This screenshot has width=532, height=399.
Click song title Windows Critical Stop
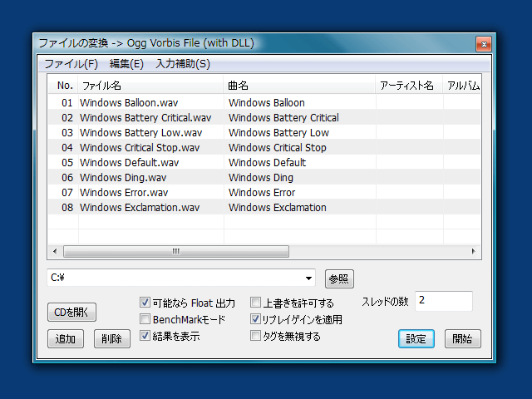tap(277, 147)
